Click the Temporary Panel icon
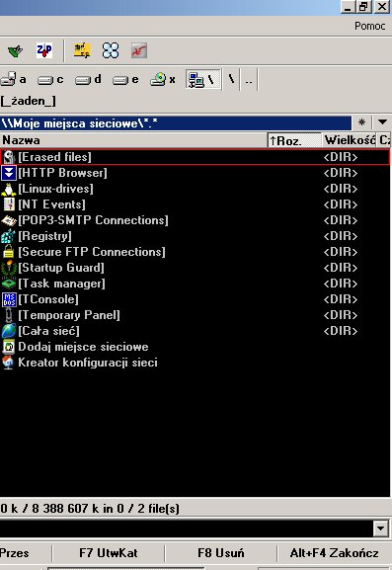This screenshot has width=392, height=570. click(x=9, y=315)
